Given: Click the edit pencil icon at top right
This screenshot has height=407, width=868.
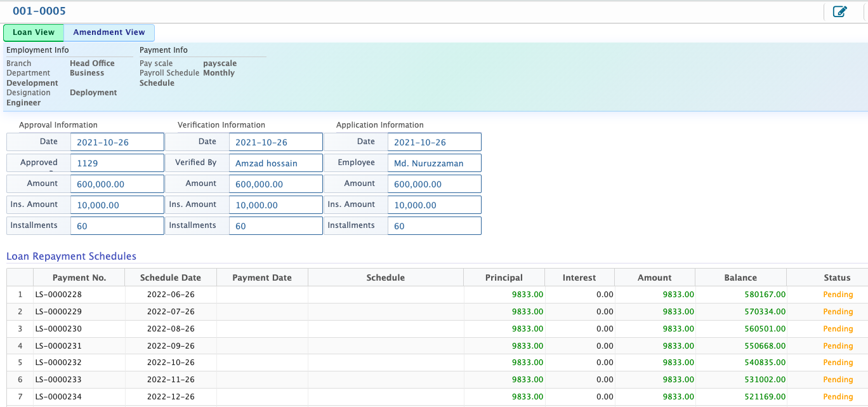Looking at the screenshot, I should 839,11.
